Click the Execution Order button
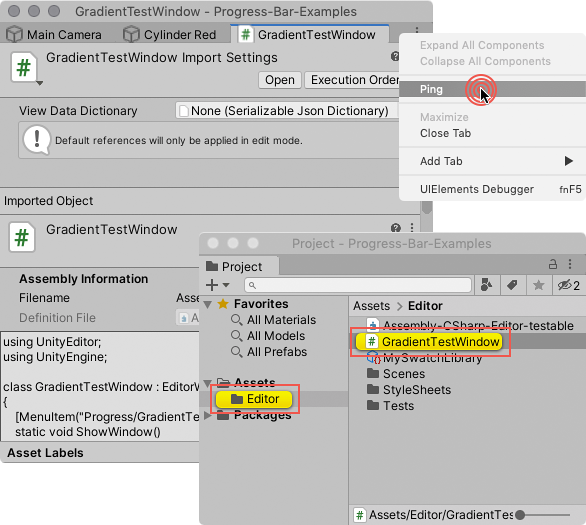The width and height of the screenshot is (586, 525). point(353,80)
